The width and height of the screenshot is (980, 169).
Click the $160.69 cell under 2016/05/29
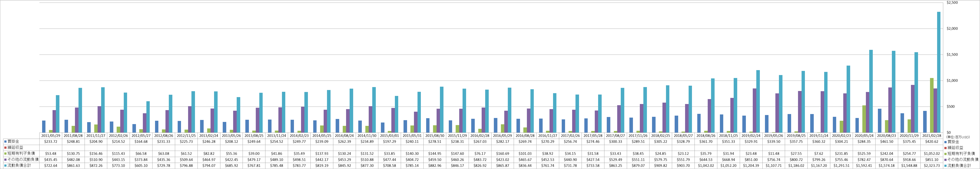[503, 153]
